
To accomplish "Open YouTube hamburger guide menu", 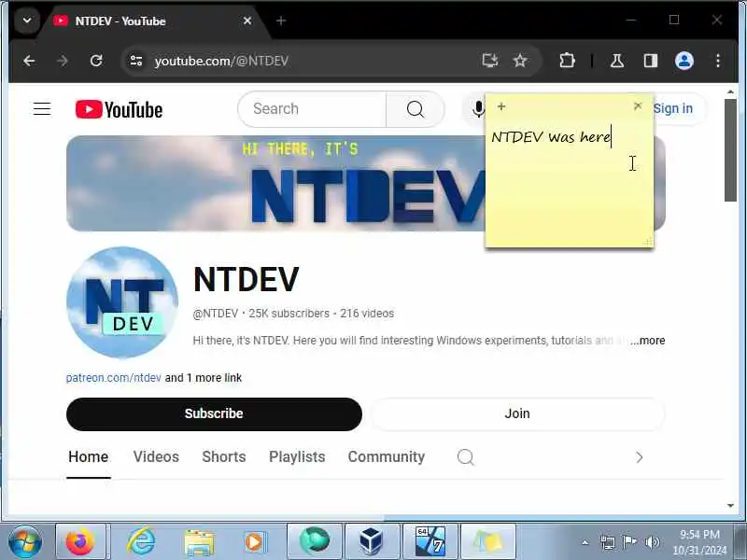I will 42,109.
